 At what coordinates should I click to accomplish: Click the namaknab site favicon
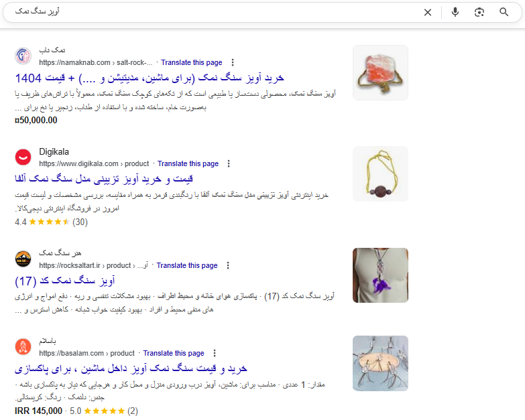(23, 56)
